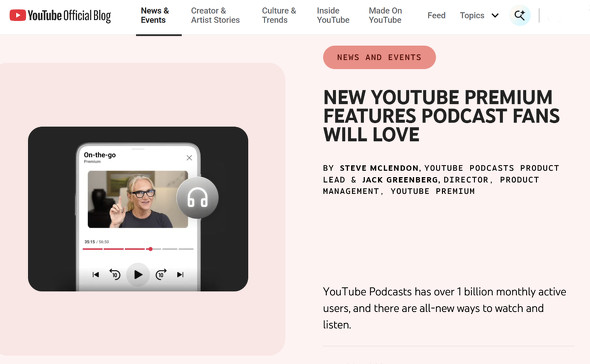Close the On-the-go panel with X
590x364 pixels.
coord(189,158)
